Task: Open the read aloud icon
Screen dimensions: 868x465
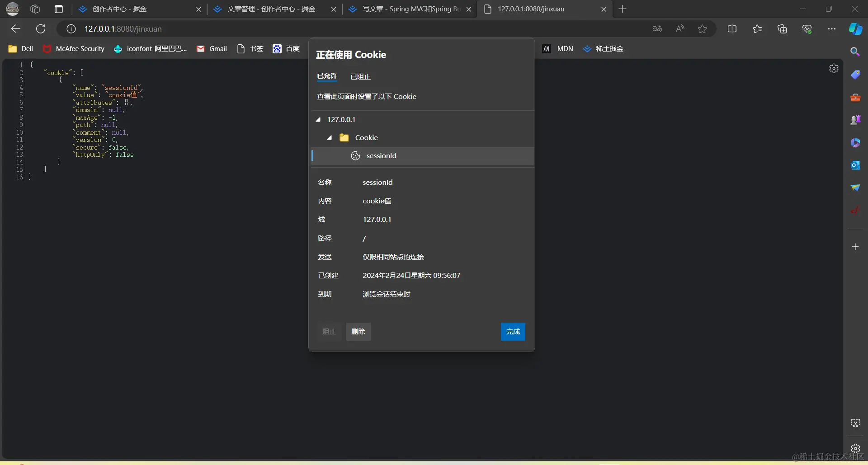Action: coord(680,29)
